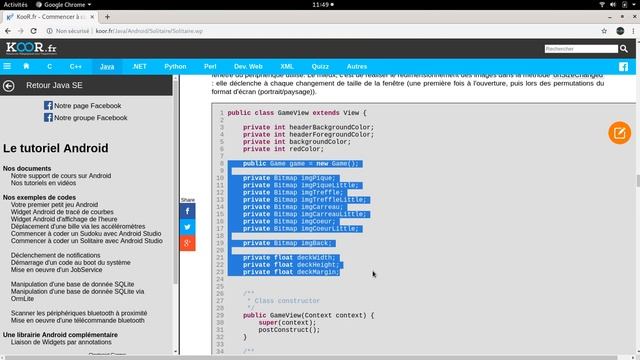
Task: Click the Facebook icon beside Notre page Facebook
Action: [48, 105]
